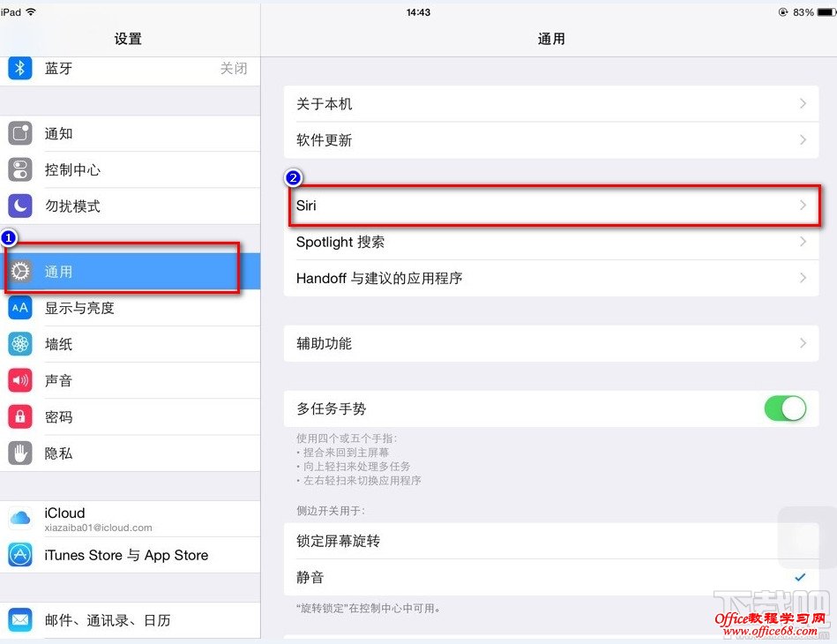Open the 密码 lock icon

click(19, 416)
